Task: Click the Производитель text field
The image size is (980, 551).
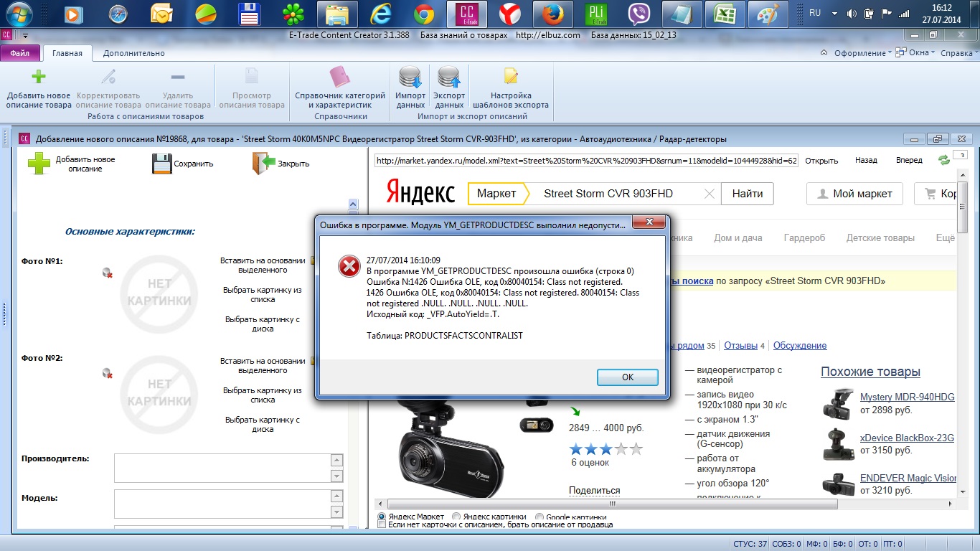Action: click(222, 468)
